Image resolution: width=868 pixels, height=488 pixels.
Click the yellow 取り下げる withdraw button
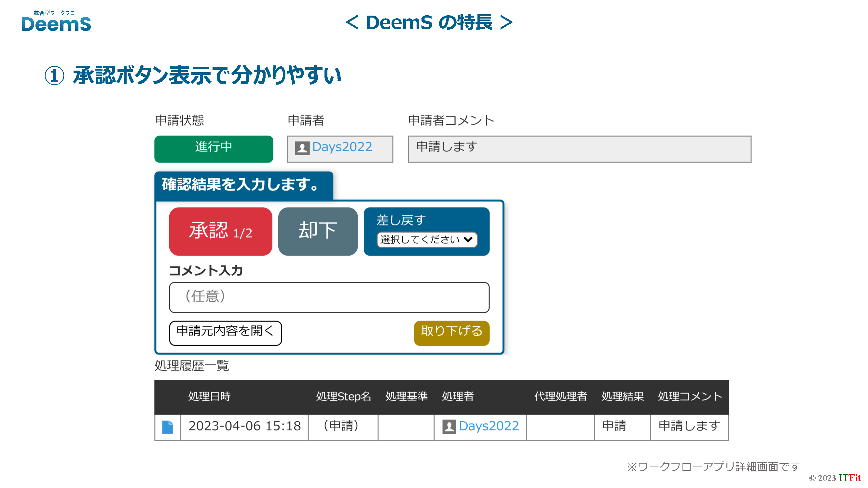coord(451,333)
